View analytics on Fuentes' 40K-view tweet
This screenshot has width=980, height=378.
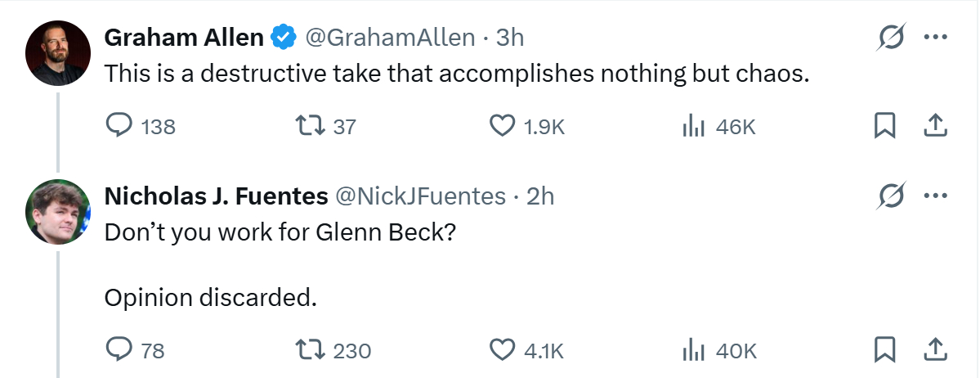point(693,350)
